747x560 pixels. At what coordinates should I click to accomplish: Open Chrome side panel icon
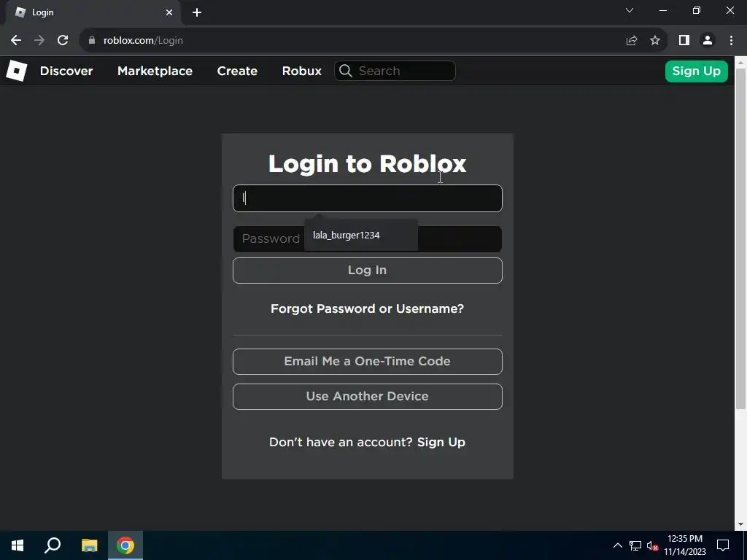coord(684,41)
